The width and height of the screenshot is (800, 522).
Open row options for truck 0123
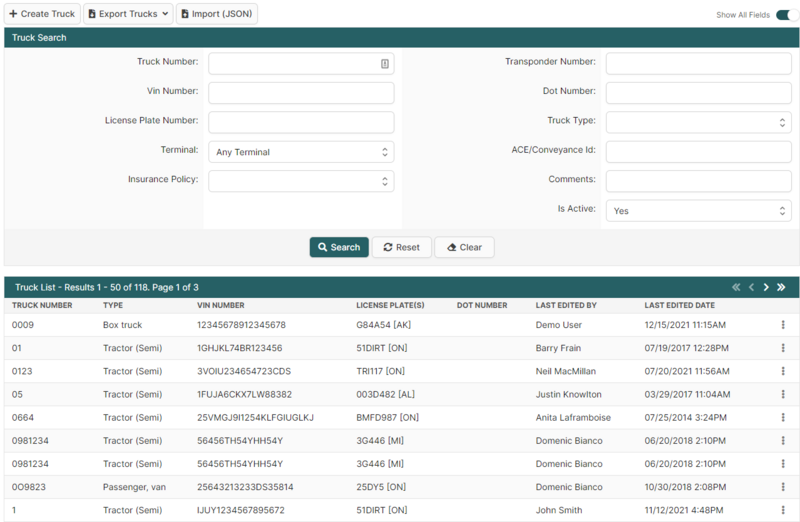(783, 371)
